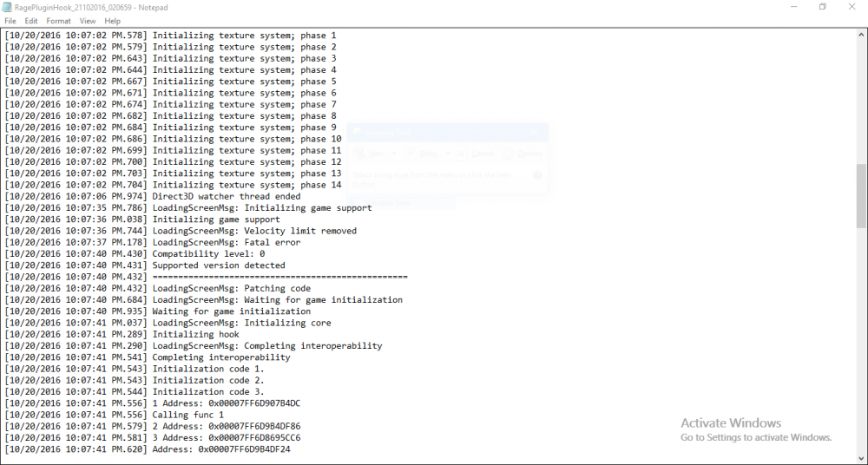Viewport: 868px width, 465px height.
Task: Click the vertical scrollbar thumb
Action: (861, 195)
